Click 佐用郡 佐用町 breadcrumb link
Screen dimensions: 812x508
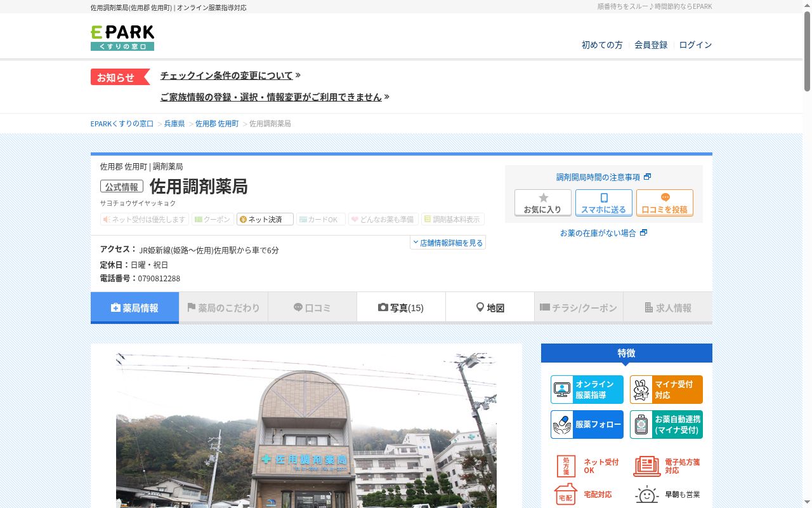[217, 124]
